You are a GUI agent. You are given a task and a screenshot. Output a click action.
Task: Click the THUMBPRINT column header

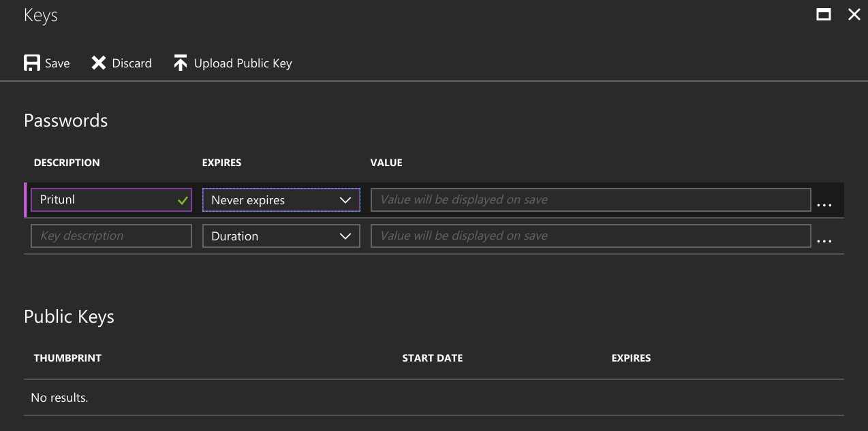click(x=67, y=358)
